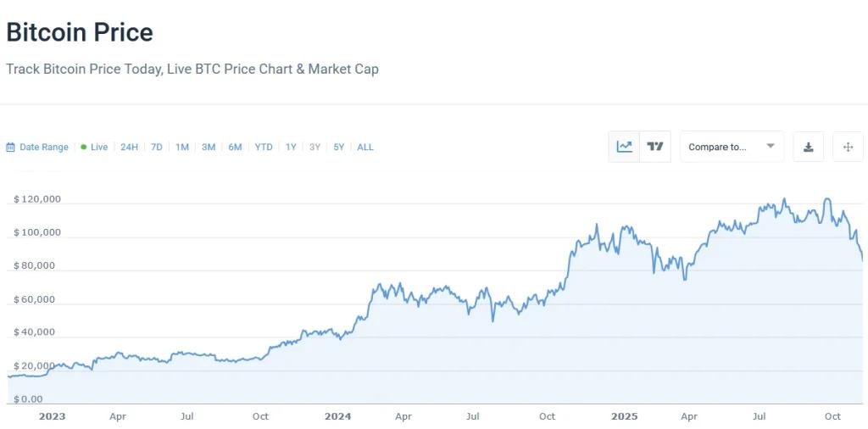The image size is (868, 429).
Task: Switch to the line chart view icon
Action: pyautogui.click(x=625, y=147)
